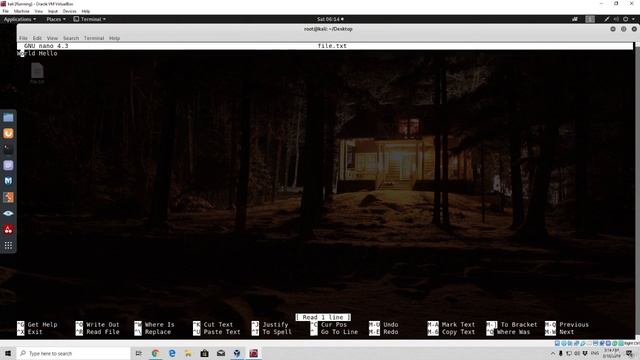
Task: Open the VirtualBox Devices menu
Action: [69, 11]
